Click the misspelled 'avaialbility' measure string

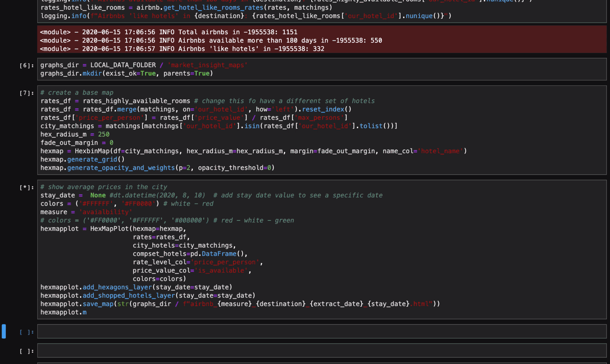[106, 212]
